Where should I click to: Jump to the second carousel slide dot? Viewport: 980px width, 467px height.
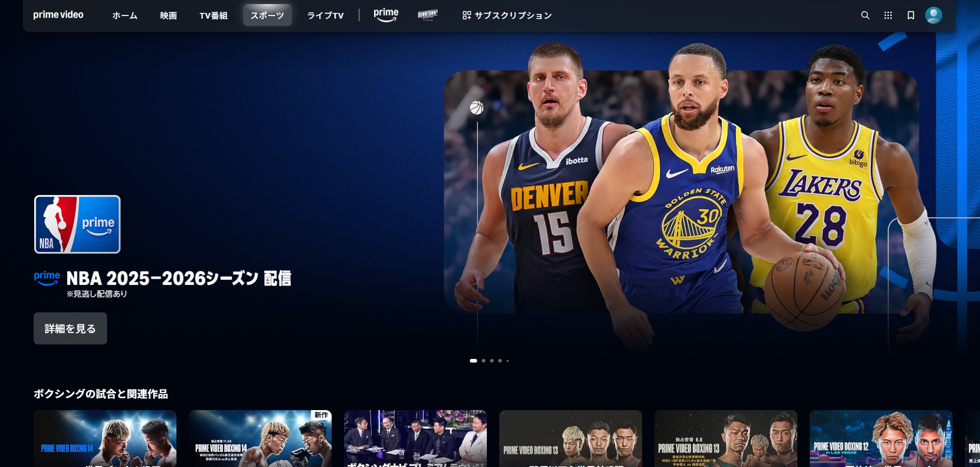pyautogui.click(x=483, y=360)
